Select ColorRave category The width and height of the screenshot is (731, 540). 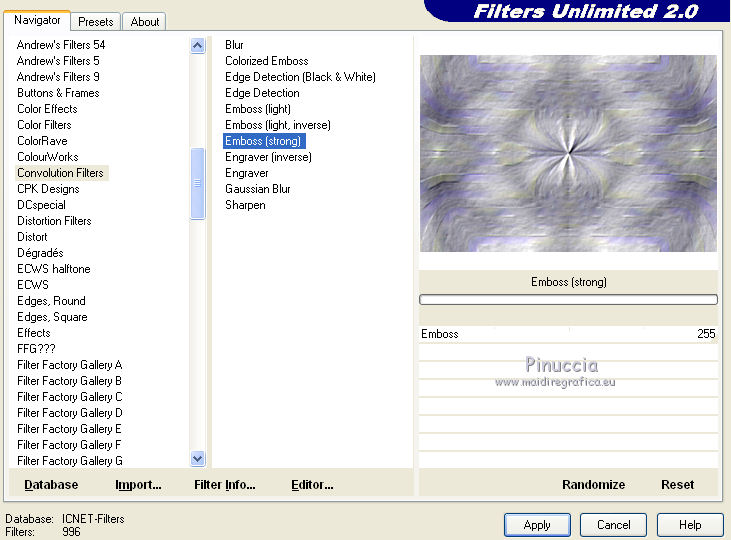coord(42,141)
